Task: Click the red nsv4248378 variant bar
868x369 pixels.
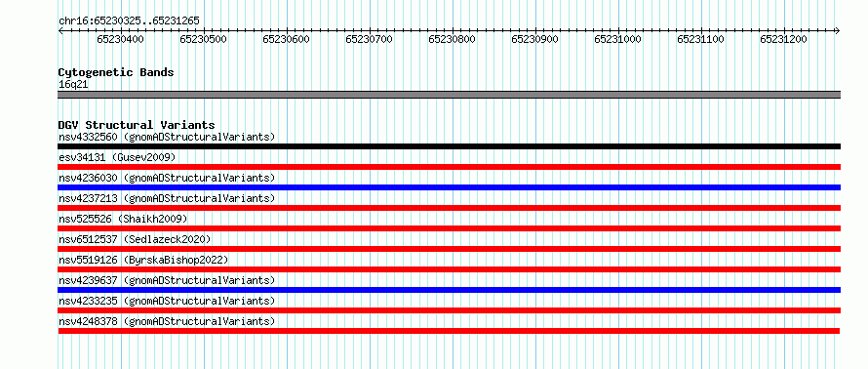Action: (449, 331)
